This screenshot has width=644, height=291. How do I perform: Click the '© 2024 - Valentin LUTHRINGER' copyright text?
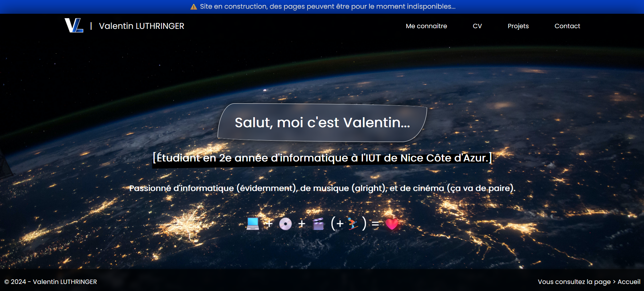pyautogui.click(x=50, y=282)
